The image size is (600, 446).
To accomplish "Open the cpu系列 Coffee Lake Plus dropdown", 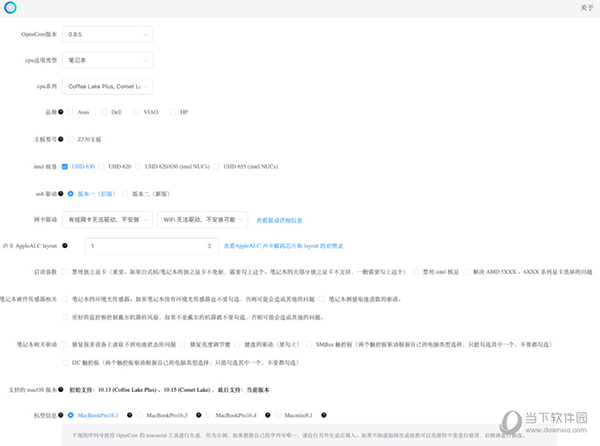I will tap(108, 86).
